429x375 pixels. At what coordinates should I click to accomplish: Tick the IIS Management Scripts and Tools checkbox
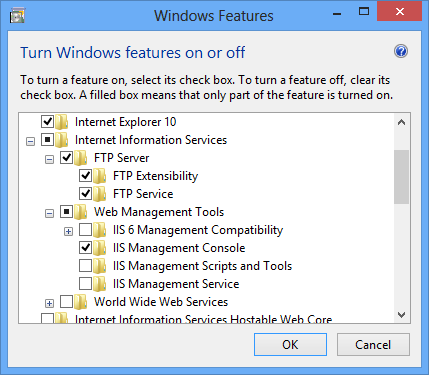85,265
